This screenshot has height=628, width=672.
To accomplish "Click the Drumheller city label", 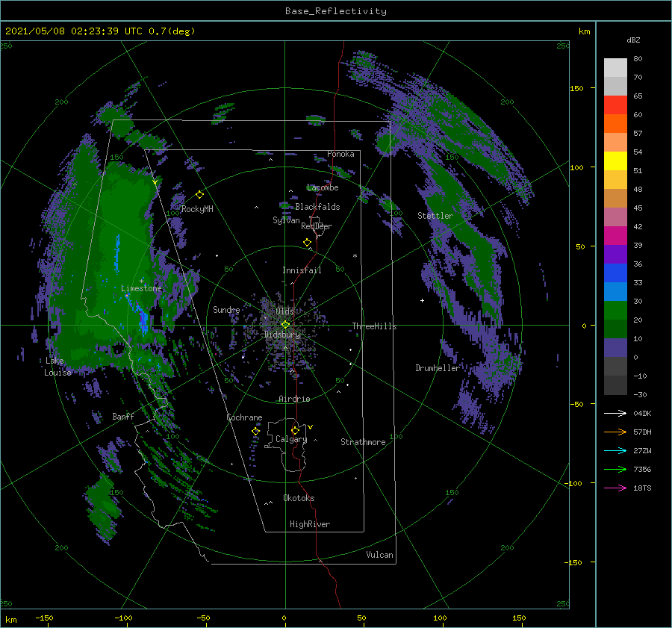I will (x=438, y=368).
